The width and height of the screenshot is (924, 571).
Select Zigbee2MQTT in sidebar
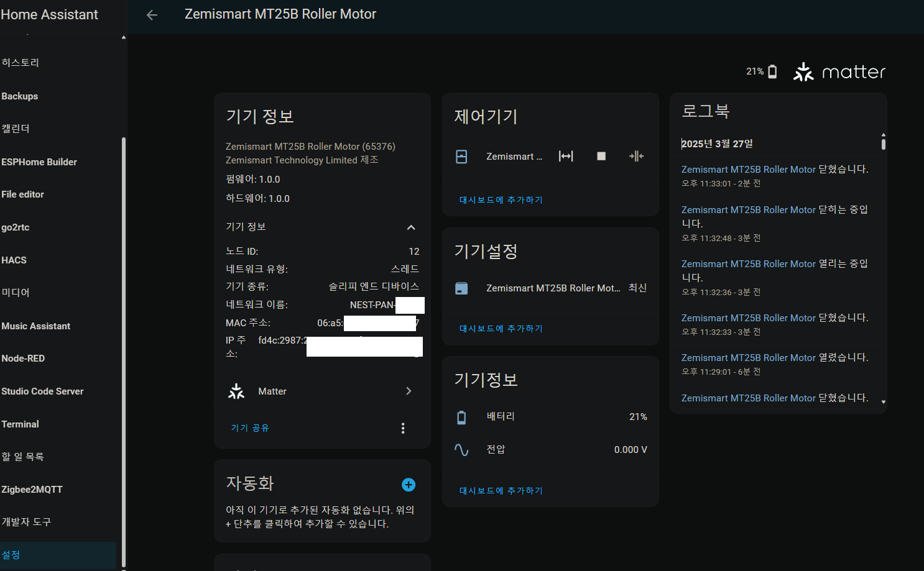tap(32, 490)
